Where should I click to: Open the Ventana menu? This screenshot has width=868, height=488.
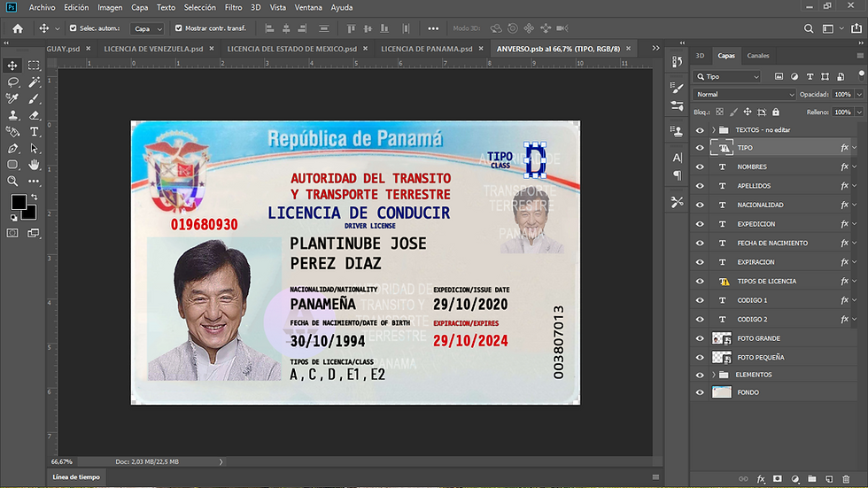[308, 7]
